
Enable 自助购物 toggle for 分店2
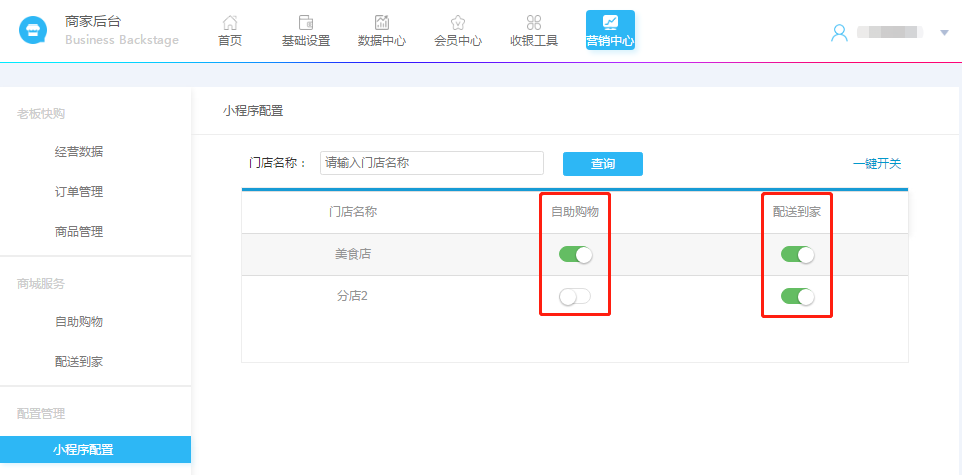click(x=575, y=296)
